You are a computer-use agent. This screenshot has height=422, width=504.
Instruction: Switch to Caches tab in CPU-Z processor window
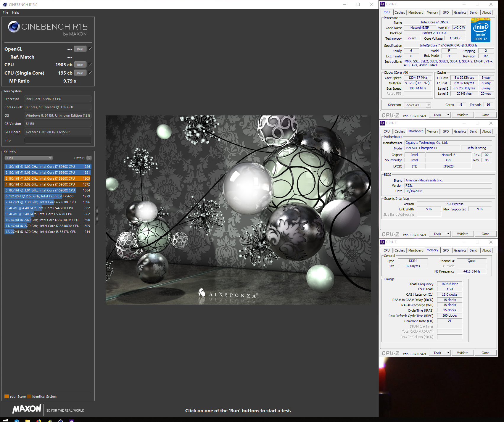tap(400, 12)
